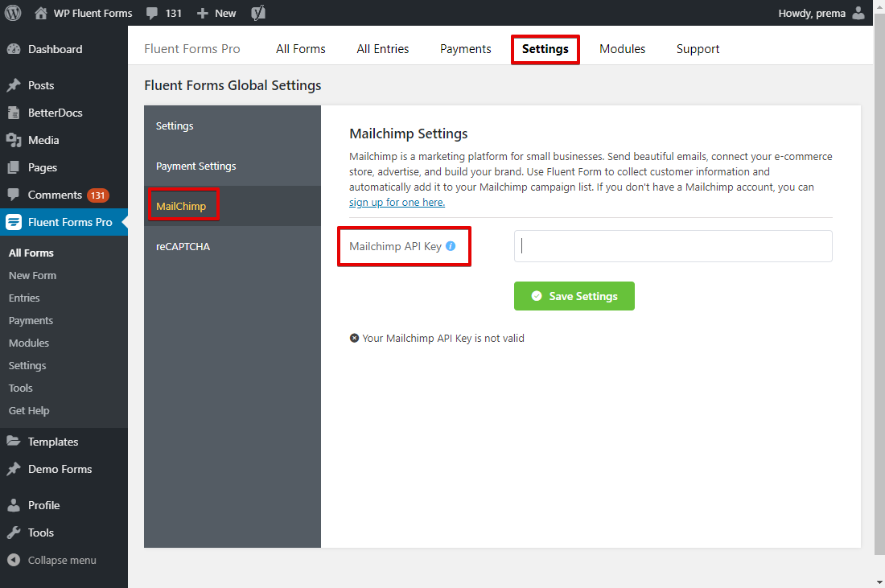This screenshot has height=588, width=885.
Task: Open comments bubble icon showing 131
Action: click(152, 14)
